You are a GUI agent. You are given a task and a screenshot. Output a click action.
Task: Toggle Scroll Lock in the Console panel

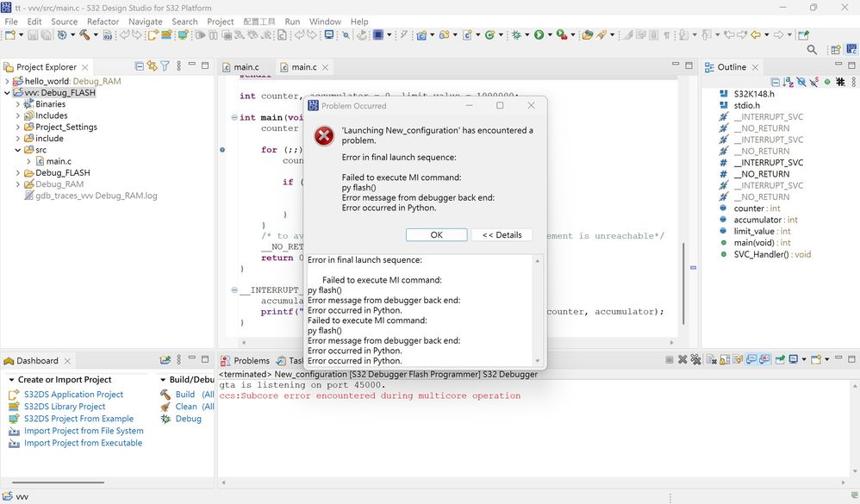coord(723,359)
